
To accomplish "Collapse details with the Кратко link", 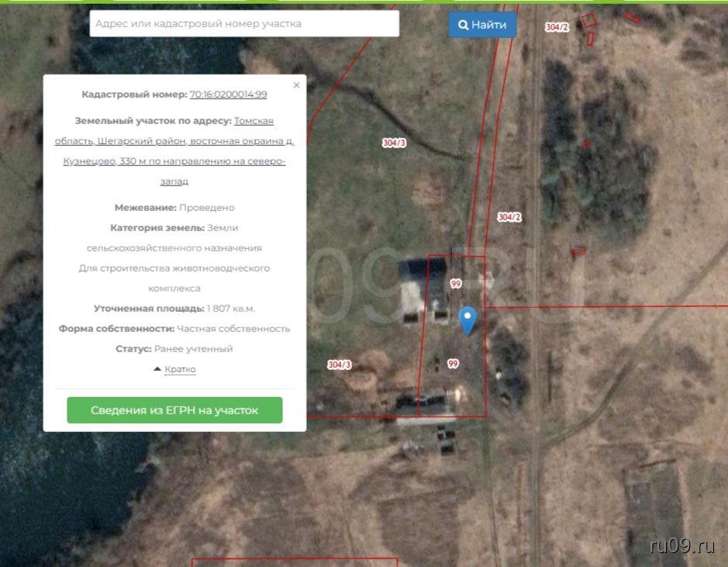I will pyautogui.click(x=180, y=369).
